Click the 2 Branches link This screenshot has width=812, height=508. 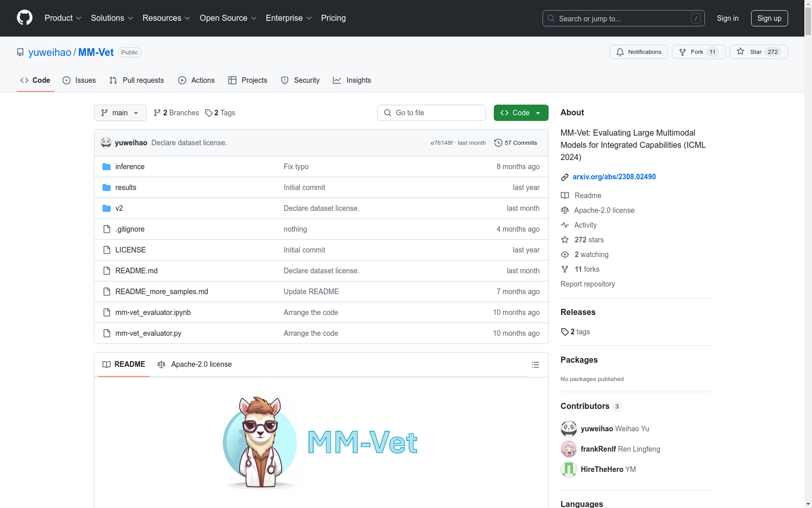177,113
